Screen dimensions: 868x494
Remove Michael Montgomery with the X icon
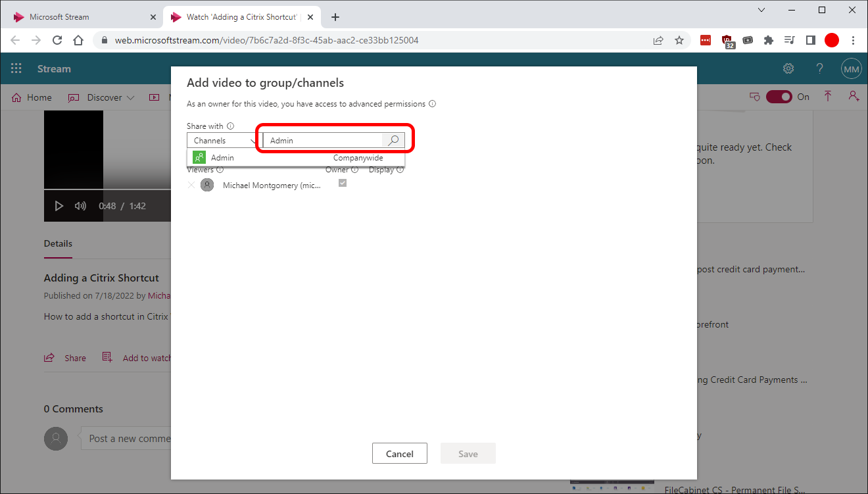pos(191,185)
